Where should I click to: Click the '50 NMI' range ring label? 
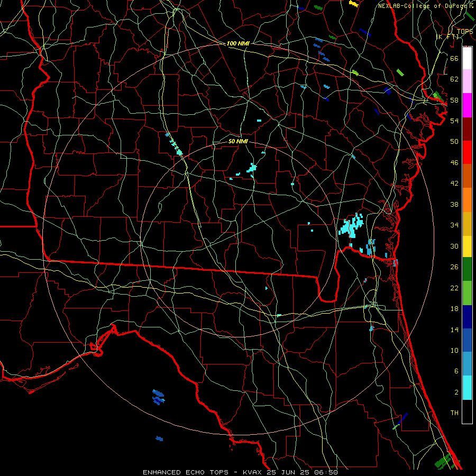tap(238, 141)
